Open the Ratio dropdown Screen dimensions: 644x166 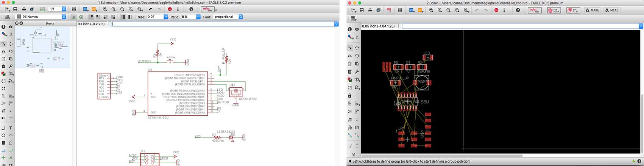tap(198, 17)
